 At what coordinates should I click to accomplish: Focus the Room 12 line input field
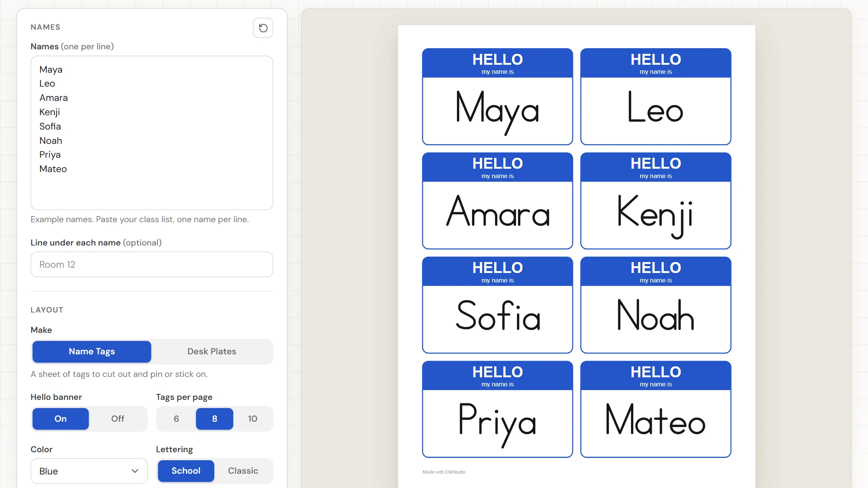pyautogui.click(x=152, y=264)
